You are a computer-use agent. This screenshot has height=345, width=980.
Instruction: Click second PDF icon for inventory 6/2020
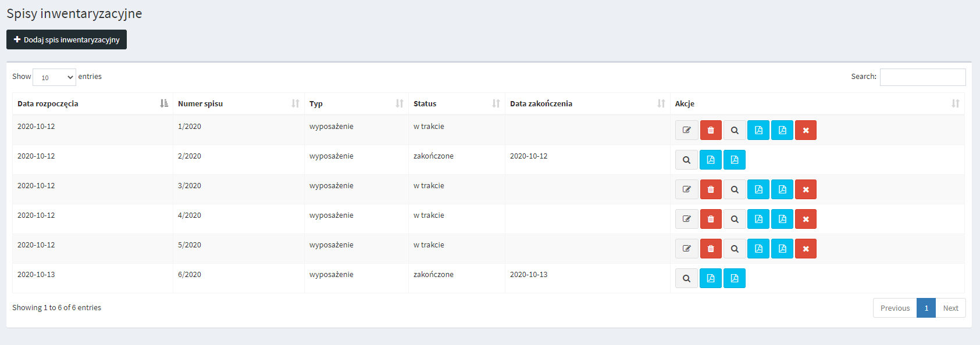click(x=735, y=278)
